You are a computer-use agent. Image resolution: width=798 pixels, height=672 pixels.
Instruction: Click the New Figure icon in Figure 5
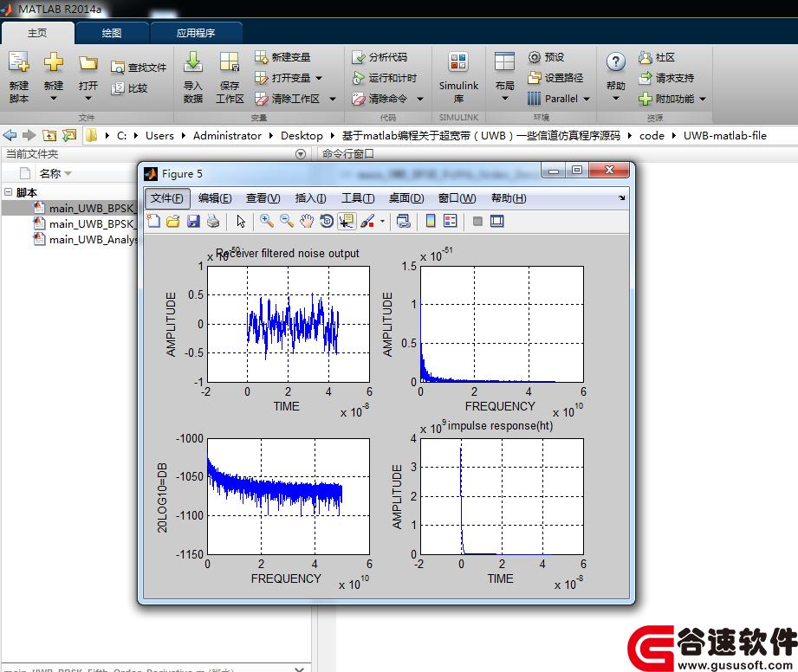(x=153, y=222)
